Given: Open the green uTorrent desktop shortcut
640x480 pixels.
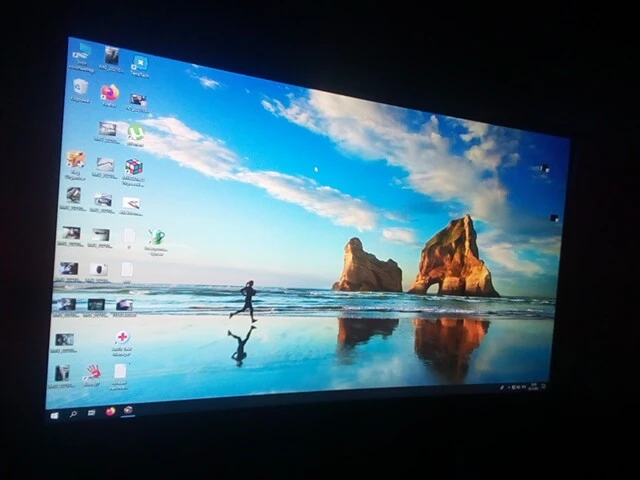Looking at the screenshot, I should click(x=135, y=134).
